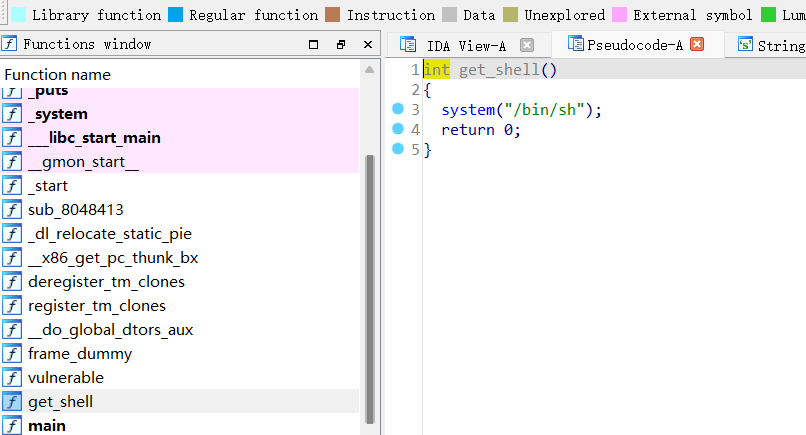Click the return 0 statement
The width and height of the screenshot is (806, 435).
coord(481,130)
